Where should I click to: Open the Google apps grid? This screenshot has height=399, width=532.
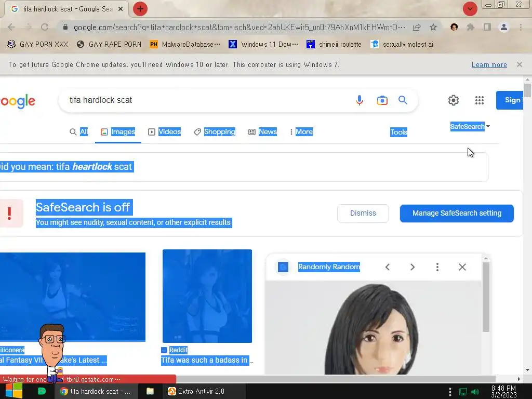coord(479,100)
